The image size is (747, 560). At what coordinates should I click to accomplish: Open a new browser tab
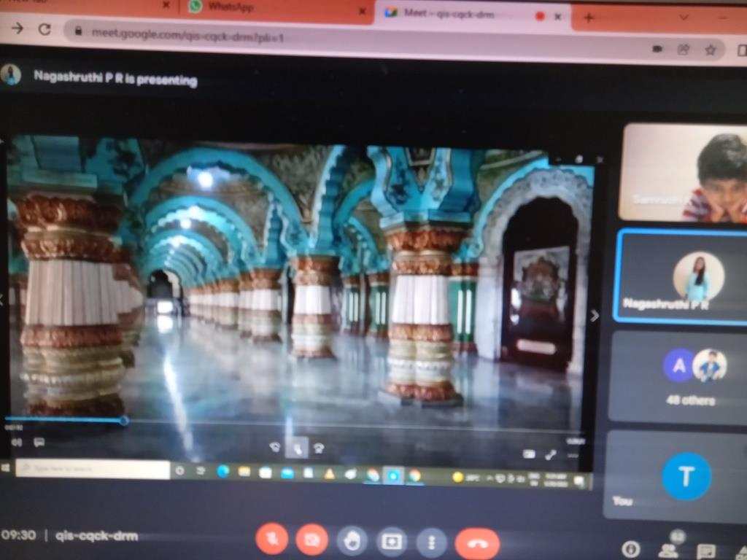point(589,18)
